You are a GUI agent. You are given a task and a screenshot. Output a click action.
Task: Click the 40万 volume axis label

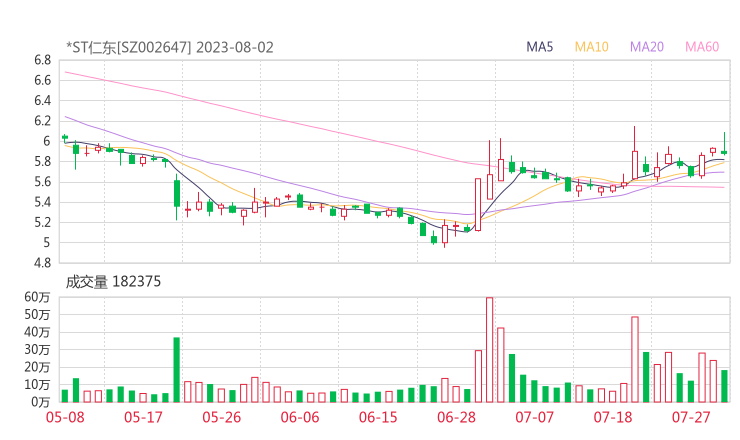tap(37, 332)
